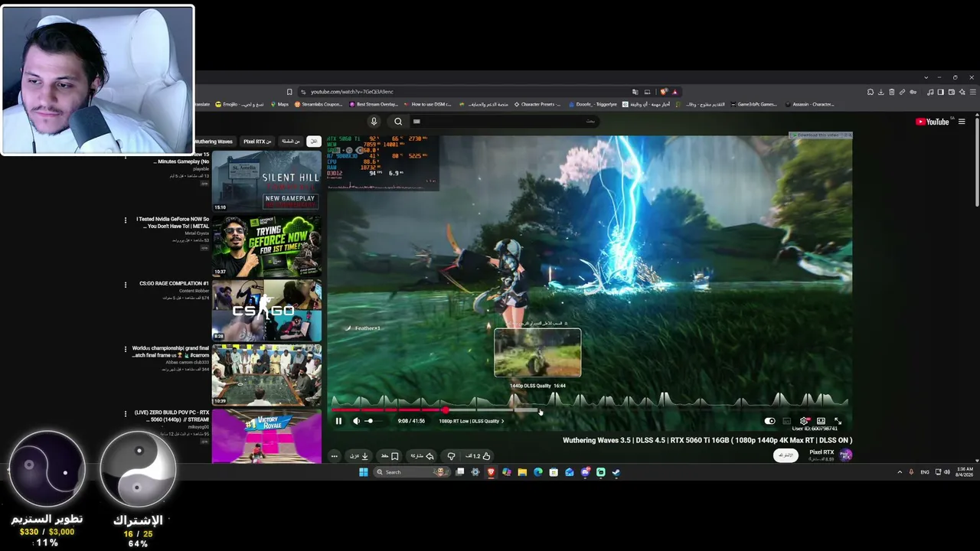Open options for 'I Tested Nvidia GeForce NOW' video
Image resolution: width=980 pixels, height=551 pixels.
pos(126,220)
